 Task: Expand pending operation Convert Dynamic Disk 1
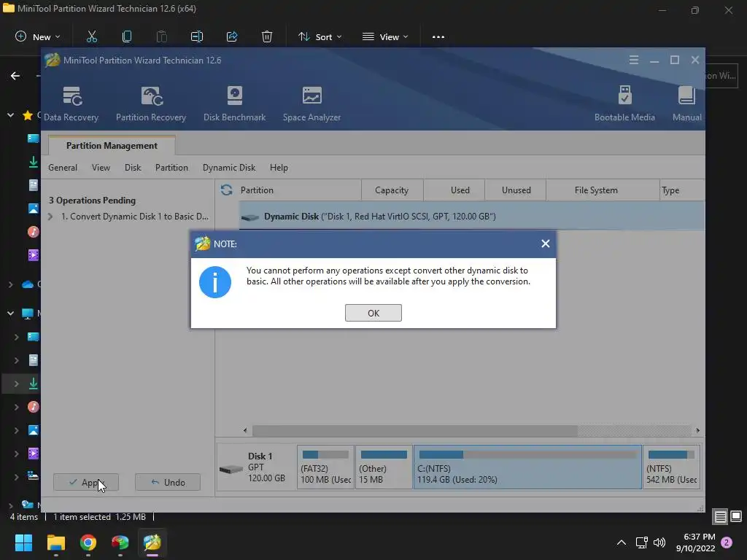point(50,216)
